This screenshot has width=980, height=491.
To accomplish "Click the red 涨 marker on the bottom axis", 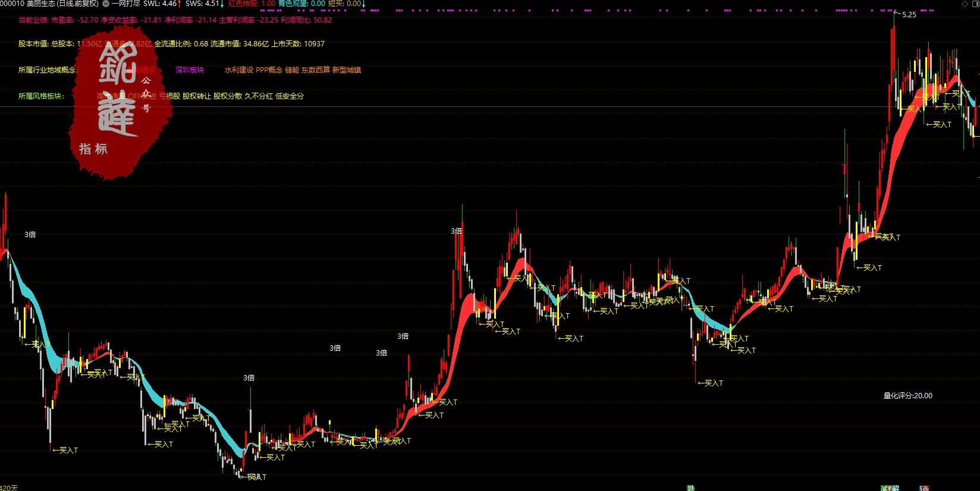I will click(x=924, y=488).
